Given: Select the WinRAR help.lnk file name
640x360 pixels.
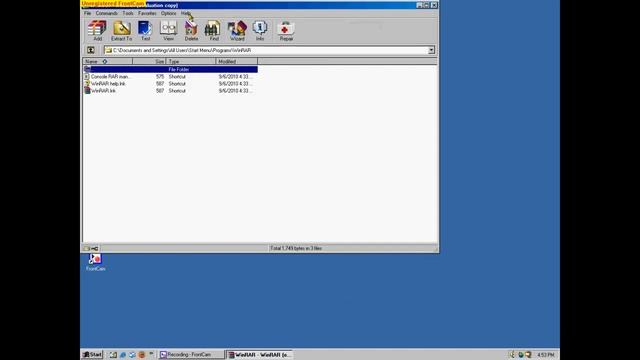Looking at the screenshot, I should click(108, 84).
